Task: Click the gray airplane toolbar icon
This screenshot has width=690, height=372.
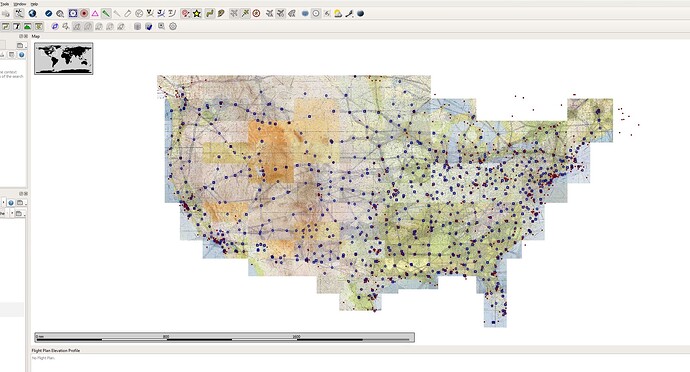Action: (x=234, y=14)
